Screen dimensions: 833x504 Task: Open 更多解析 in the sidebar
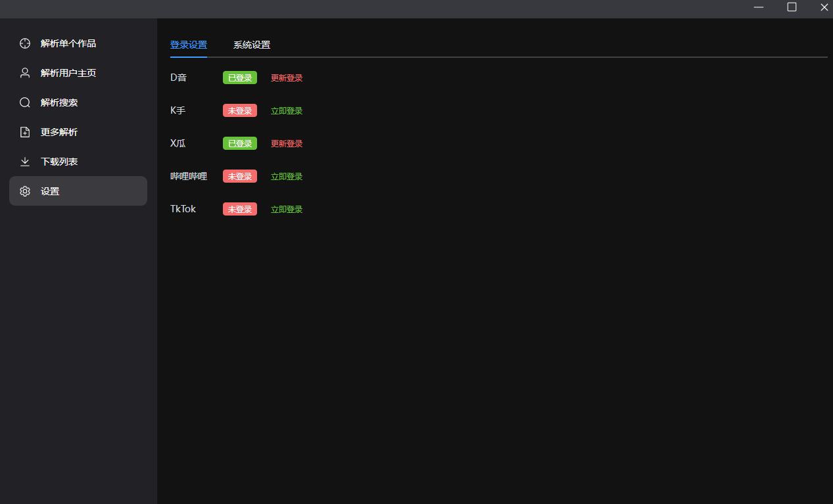[x=78, y=132]
